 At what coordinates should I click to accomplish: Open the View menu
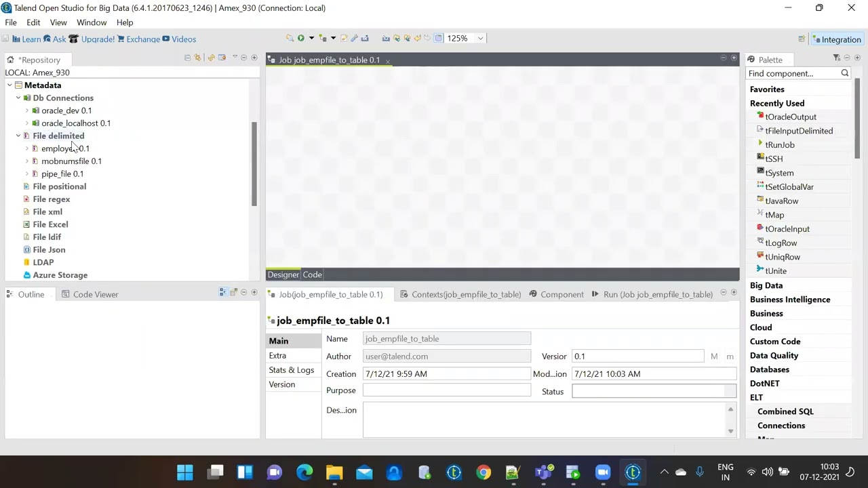(58, 22)
